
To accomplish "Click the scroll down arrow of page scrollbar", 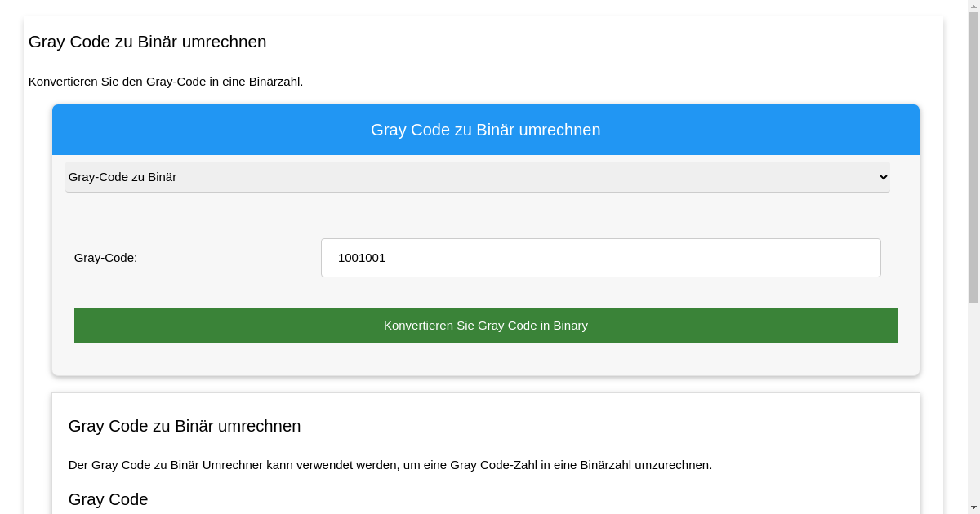I will [x=973, y=507].
